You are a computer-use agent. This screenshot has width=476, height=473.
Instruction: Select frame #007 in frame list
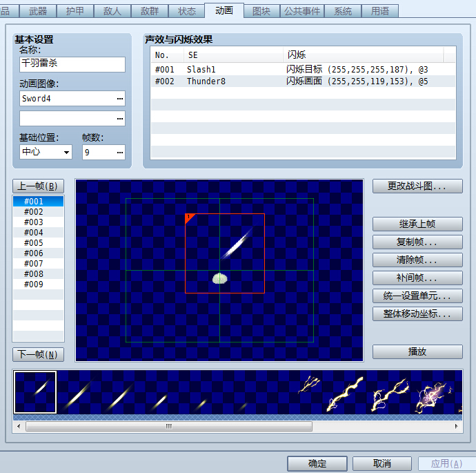[38, 263]
